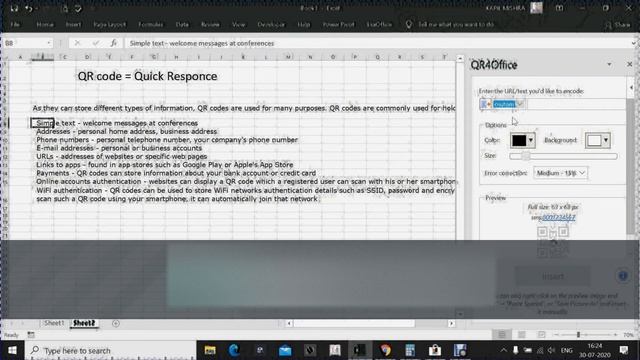The image size is (640, 360).
Task: Switch to Normal view in status bar
Action: click(502, 335)
